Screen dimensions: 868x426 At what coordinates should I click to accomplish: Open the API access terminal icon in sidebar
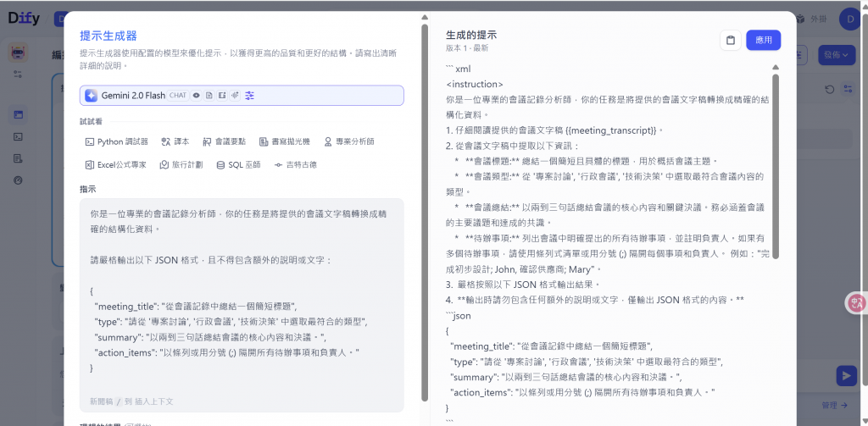point(19,136)
